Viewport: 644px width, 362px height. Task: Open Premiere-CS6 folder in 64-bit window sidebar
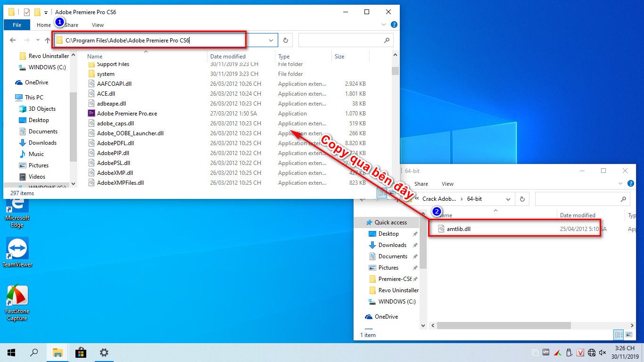[x=391, y=279]
